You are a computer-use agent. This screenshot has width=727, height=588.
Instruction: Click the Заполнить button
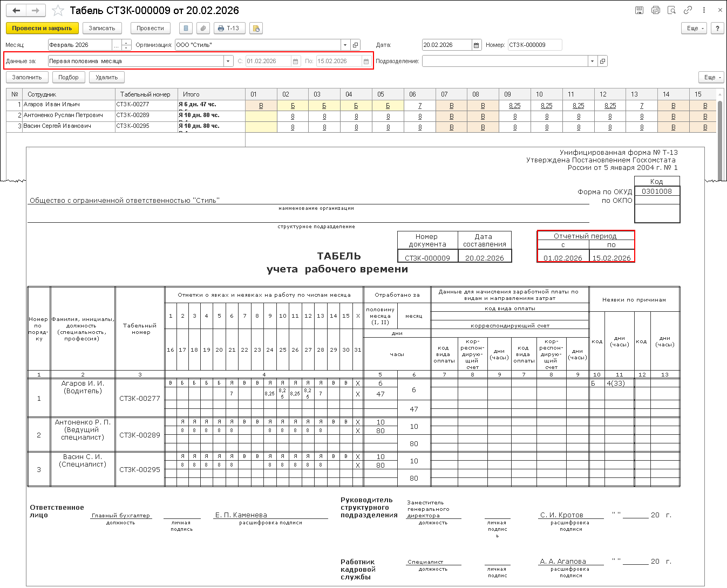pyautogui.click(x=27, y=77)
